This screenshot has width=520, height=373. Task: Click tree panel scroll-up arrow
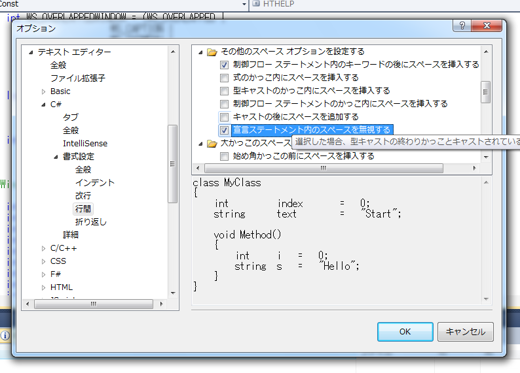tap(172, 52)
